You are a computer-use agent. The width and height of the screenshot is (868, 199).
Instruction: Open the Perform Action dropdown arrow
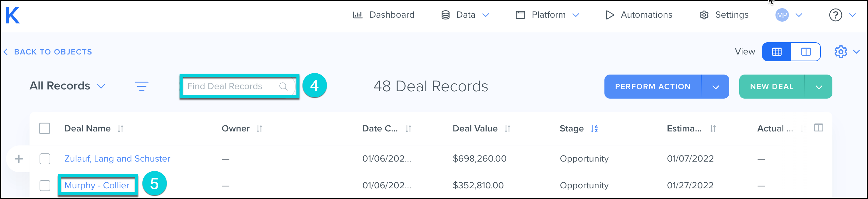click(x=716, y=87)
